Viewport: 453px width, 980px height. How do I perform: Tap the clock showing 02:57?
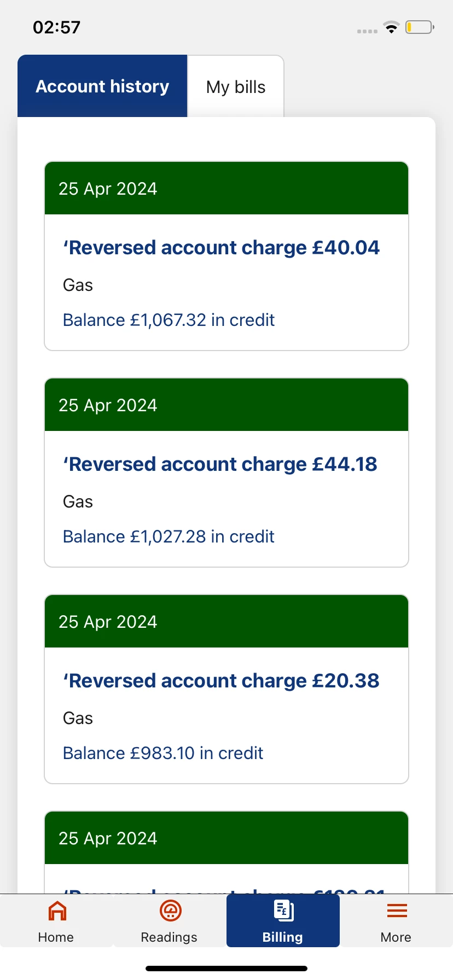[x=56, y=27]
